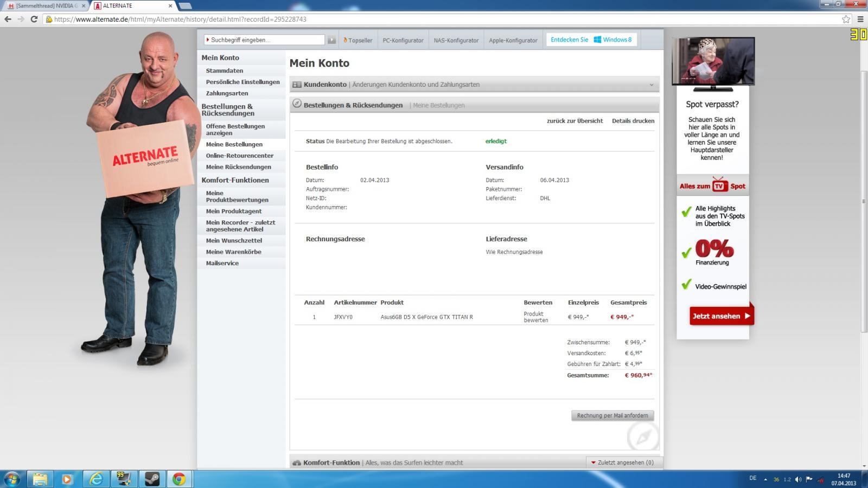Go to Stammdaten in the sidebar
The image size is (868, 488).
point(225,70)
